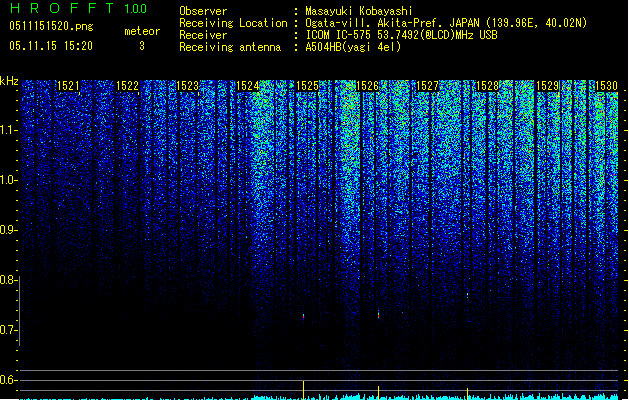Click the Observer label
Image resolution: width=629 pixels, height=400 pixels.
[x=203, y=11]
